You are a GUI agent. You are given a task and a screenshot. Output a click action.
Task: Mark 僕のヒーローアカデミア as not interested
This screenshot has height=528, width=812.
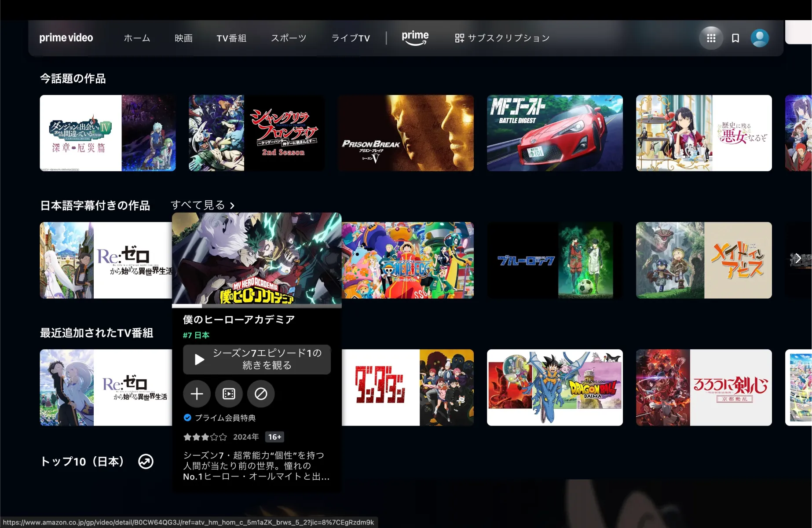pos(261,394)
